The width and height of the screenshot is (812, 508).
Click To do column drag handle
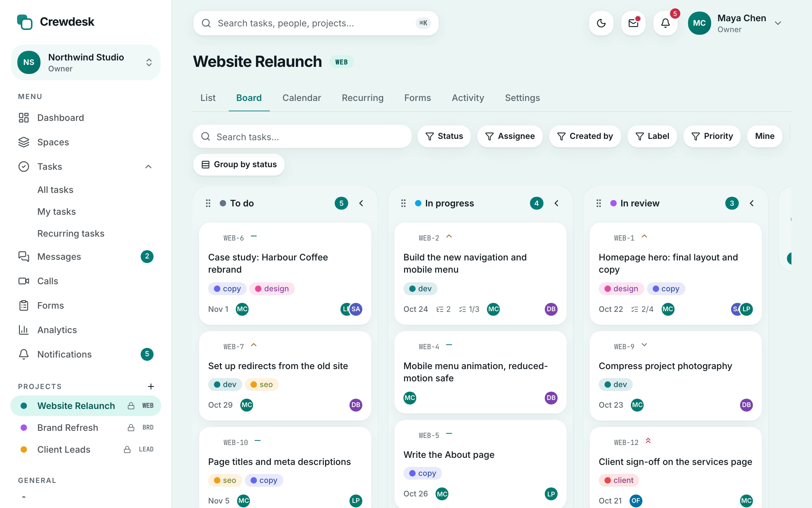[x=208, y=203]
